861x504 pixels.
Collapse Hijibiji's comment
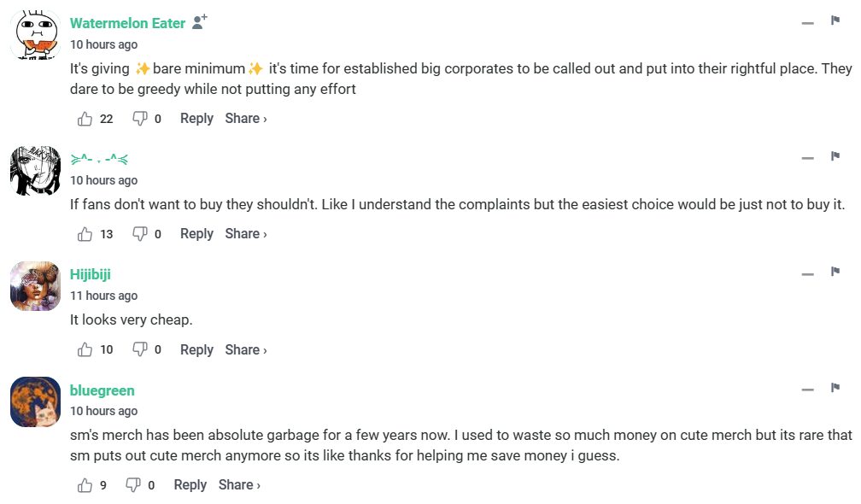808,274
